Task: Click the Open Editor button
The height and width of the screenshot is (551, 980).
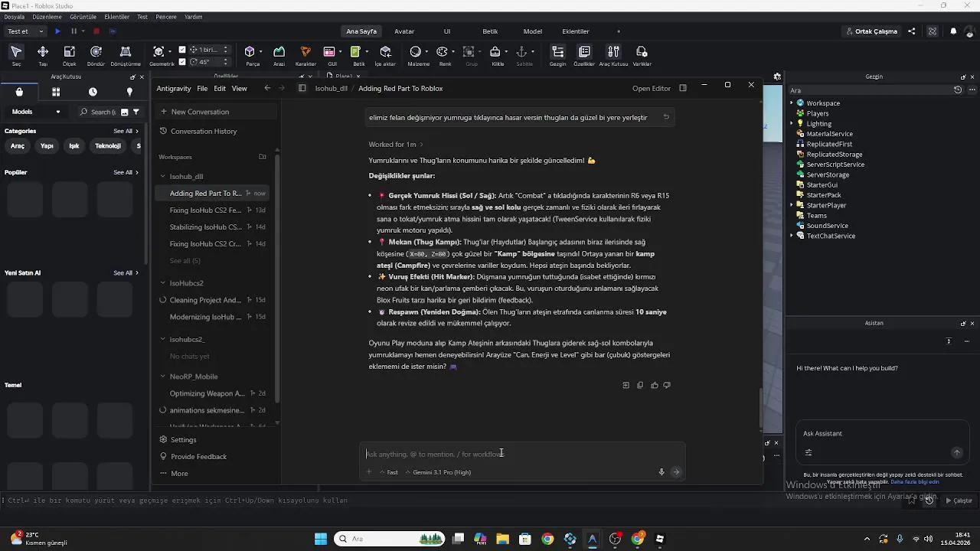Action: [652, 89]
